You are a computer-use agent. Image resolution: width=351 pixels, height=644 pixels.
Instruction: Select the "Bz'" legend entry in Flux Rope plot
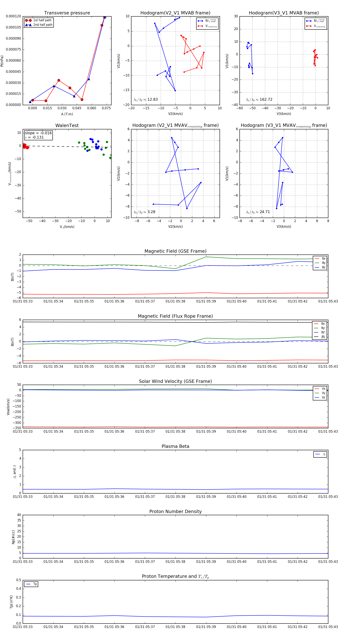click(x=320, y=332)
